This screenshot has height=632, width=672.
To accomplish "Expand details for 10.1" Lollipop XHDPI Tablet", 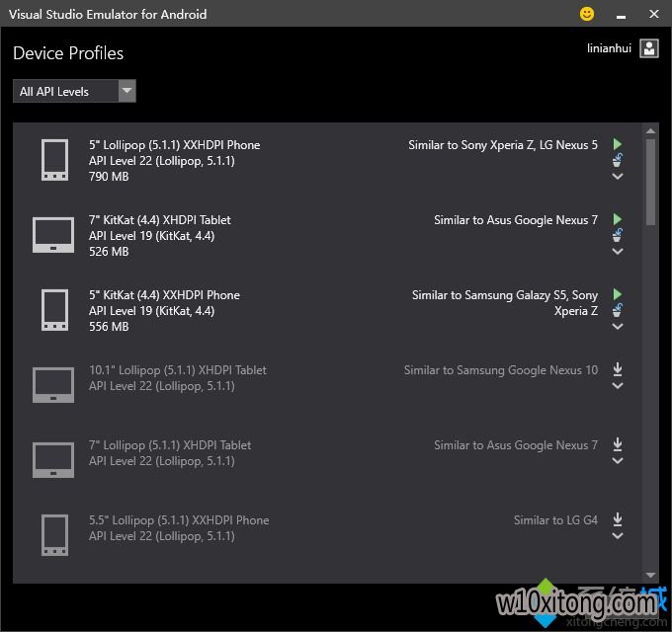I will (617, 385).
